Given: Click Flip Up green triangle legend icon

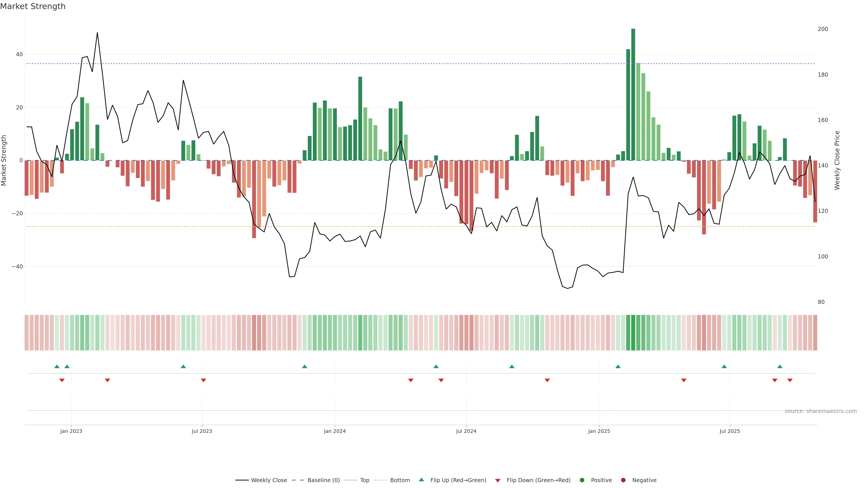Looking at the screenshot, I should (421, 480).
